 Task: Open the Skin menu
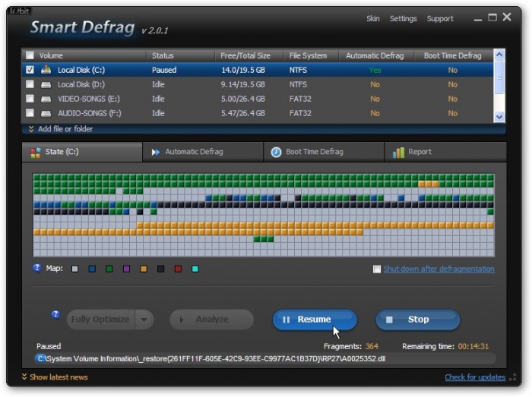(x=373, y=19)
